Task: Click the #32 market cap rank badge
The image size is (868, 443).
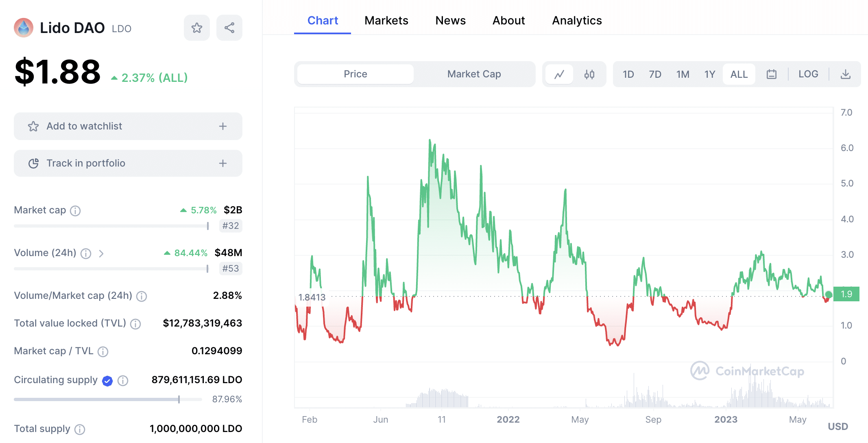Action: point(231,226)
